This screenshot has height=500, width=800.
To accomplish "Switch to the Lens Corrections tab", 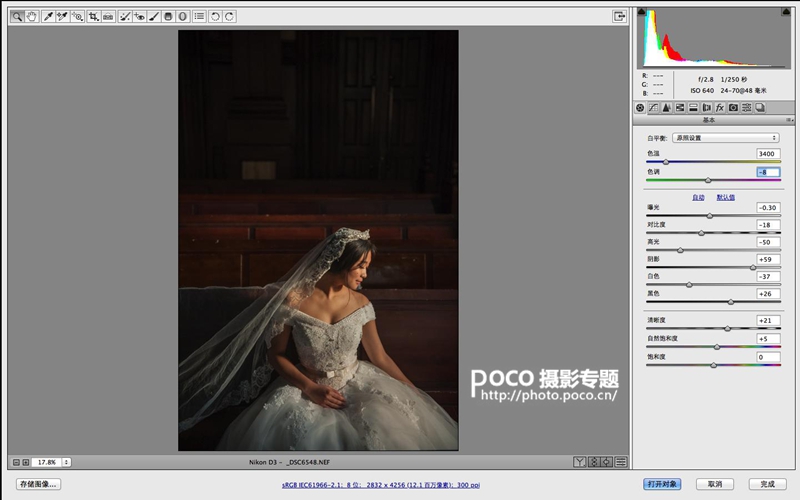I will click(707, 108).
